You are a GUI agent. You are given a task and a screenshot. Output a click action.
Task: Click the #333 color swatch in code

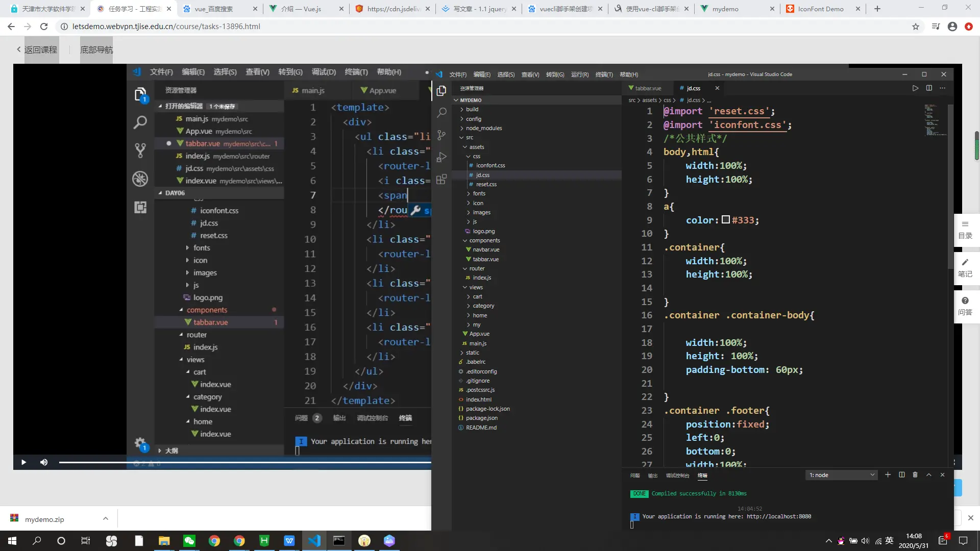pyautogui.click(x=725, y=220)
